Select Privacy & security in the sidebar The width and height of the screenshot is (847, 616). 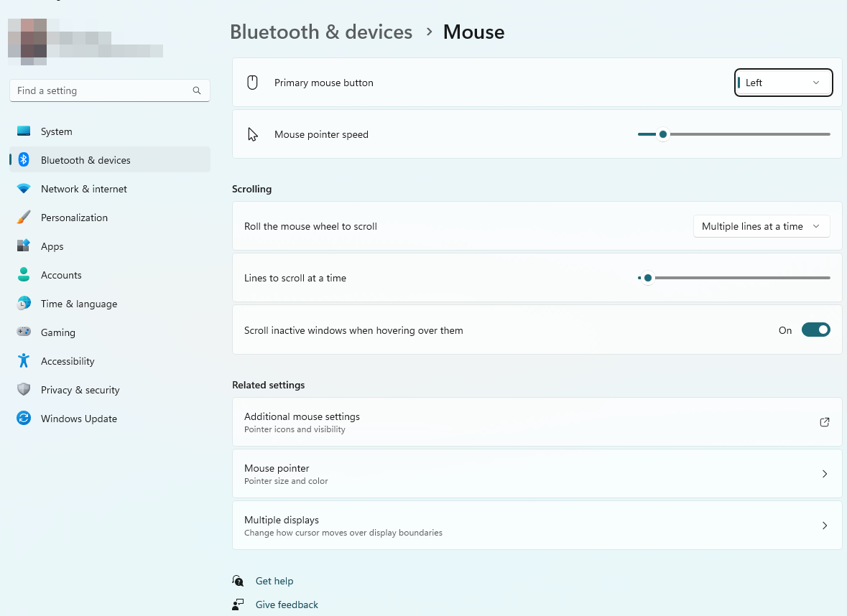click(80, 390)
